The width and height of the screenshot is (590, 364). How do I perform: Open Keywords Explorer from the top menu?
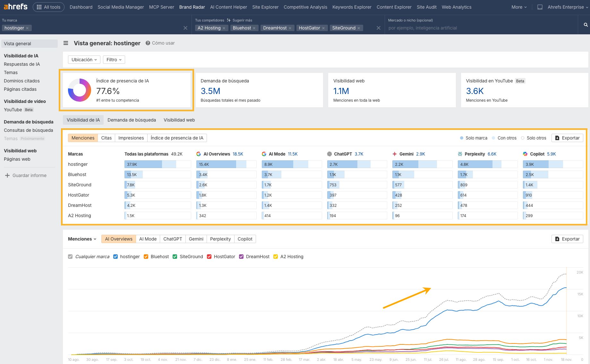pyautogui.click(x=352, y=7)
